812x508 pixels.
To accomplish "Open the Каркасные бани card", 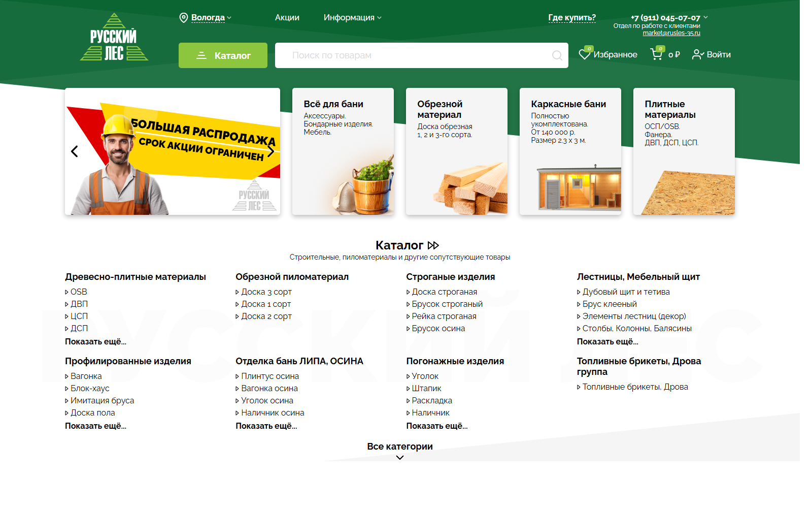I will click(x=570, y=151).
